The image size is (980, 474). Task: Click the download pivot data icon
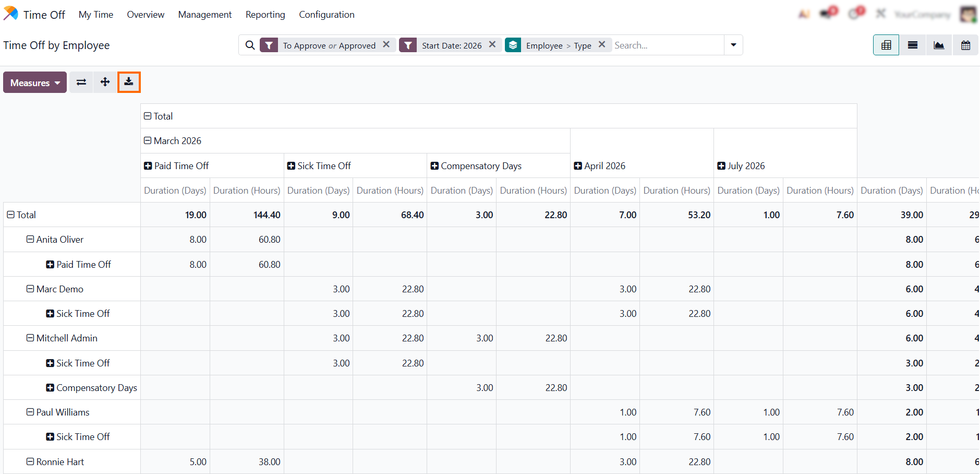click(x=129, y=82)
